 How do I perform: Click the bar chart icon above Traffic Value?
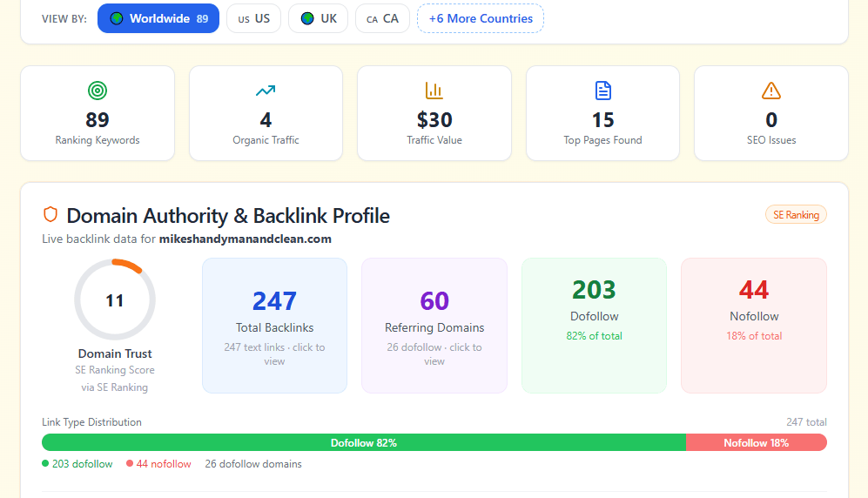coord(434,91)
